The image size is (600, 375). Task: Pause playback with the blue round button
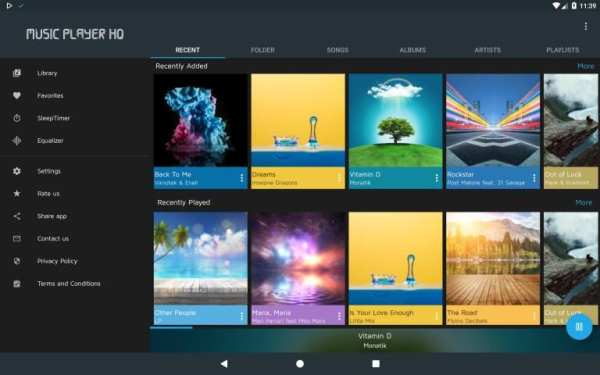[x=579, y=326]
